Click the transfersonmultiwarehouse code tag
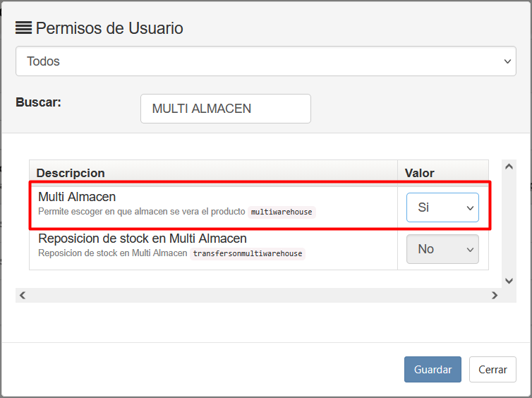This screenshot has width=532, height=398. pyautogui.click(x=247, y=254)
